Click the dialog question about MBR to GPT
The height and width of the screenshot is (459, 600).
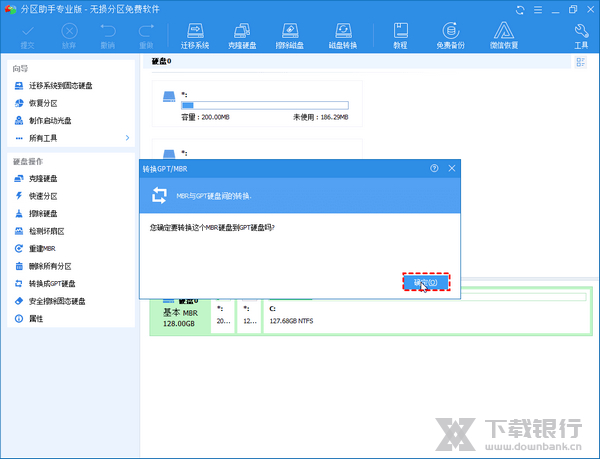(212, 228)
